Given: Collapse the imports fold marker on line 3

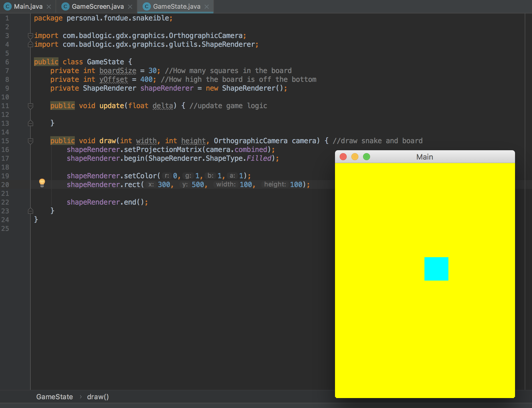Looking at the screenshot, I should (x=30, y=36).
